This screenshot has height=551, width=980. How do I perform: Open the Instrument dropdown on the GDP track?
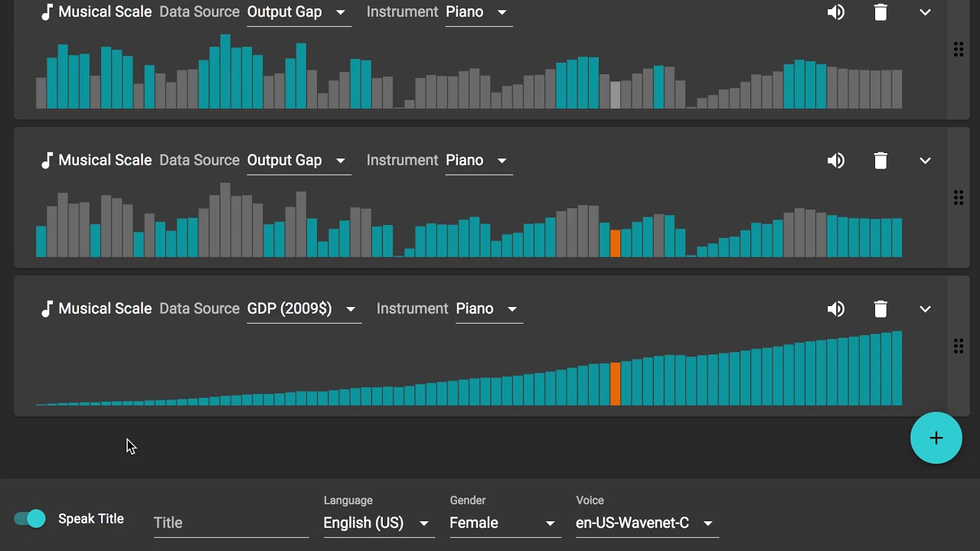(488, 309)
